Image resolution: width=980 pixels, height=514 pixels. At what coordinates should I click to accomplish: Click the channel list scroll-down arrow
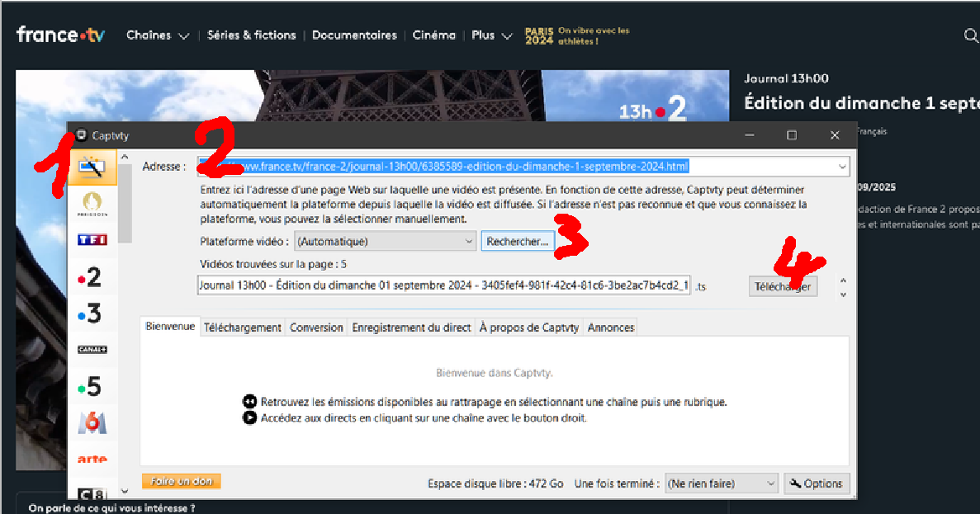coord(125,492)
